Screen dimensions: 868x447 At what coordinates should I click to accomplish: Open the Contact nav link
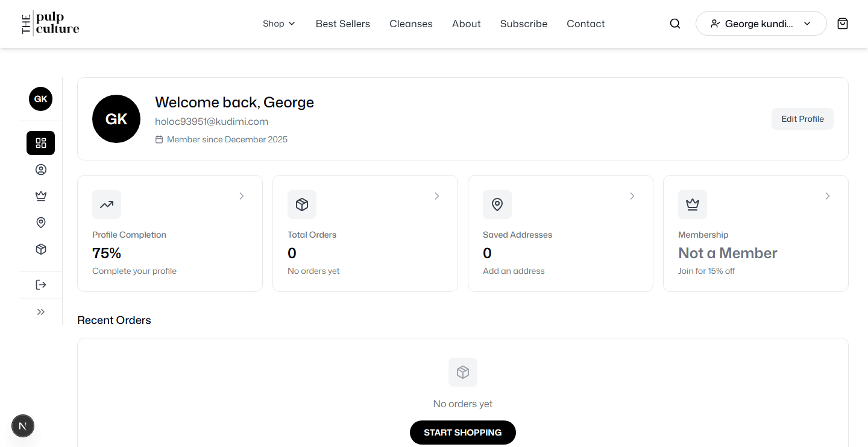[x=586, y=24]
